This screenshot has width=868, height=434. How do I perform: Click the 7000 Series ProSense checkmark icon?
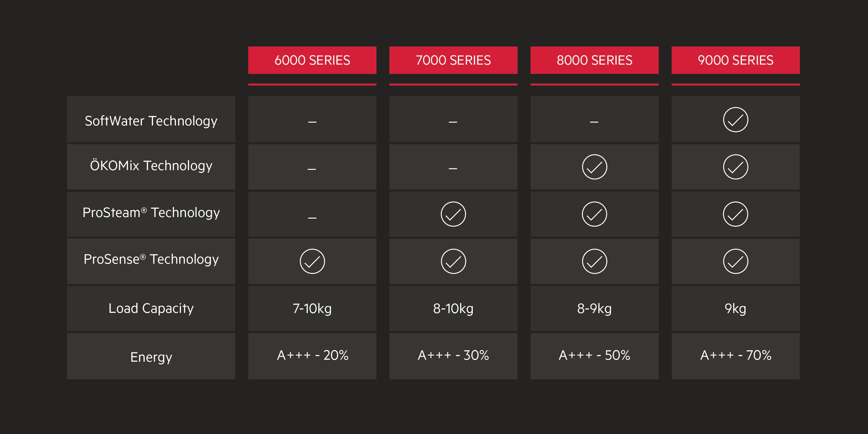(453, 261)
